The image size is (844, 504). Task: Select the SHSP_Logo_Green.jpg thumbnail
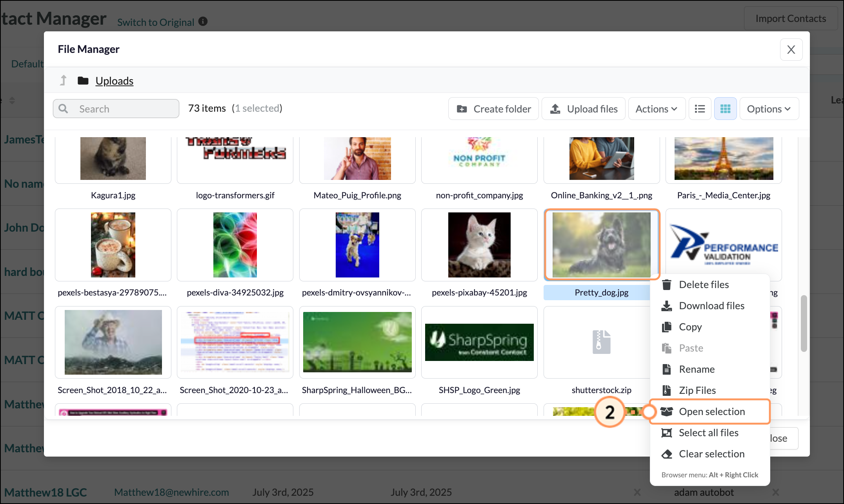[x=479, y=342]
